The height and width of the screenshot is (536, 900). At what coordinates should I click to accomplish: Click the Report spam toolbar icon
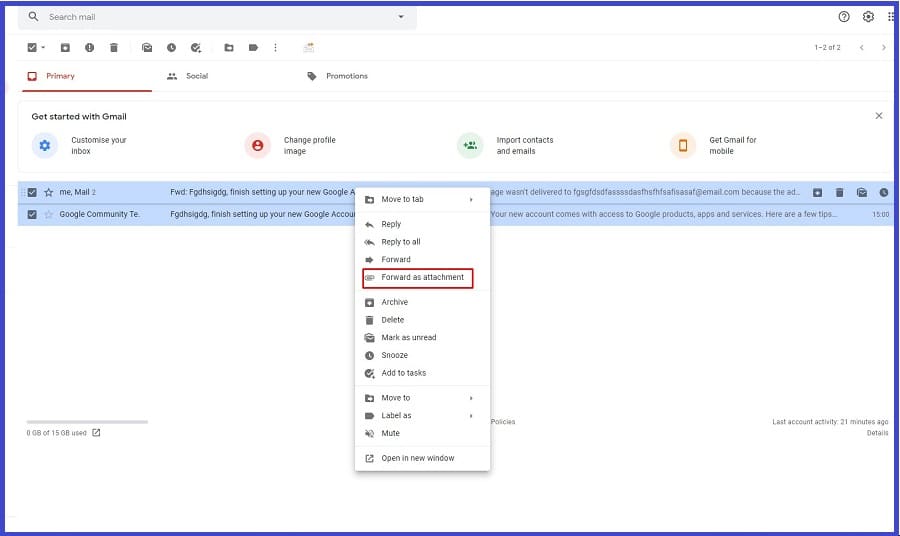pyautogui.click(x=90, y=48)
